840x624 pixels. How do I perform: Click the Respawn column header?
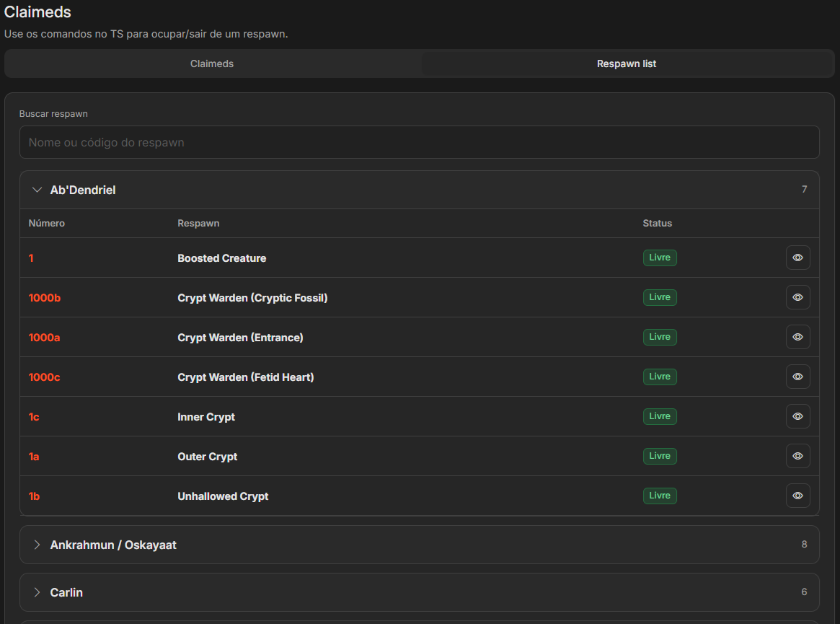coord(198,224)
